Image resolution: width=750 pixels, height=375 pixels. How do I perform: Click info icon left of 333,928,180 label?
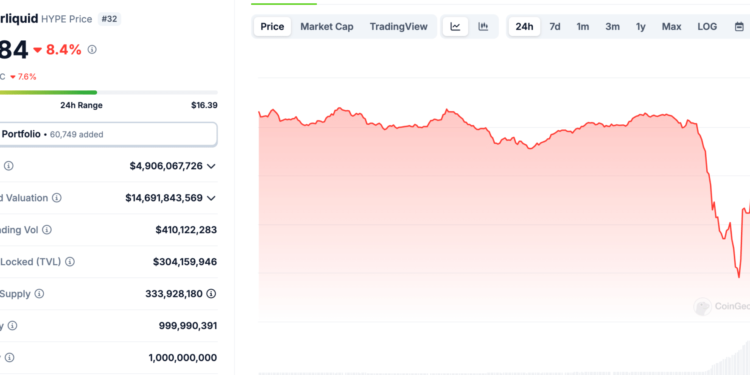click(x=39, y=294)
